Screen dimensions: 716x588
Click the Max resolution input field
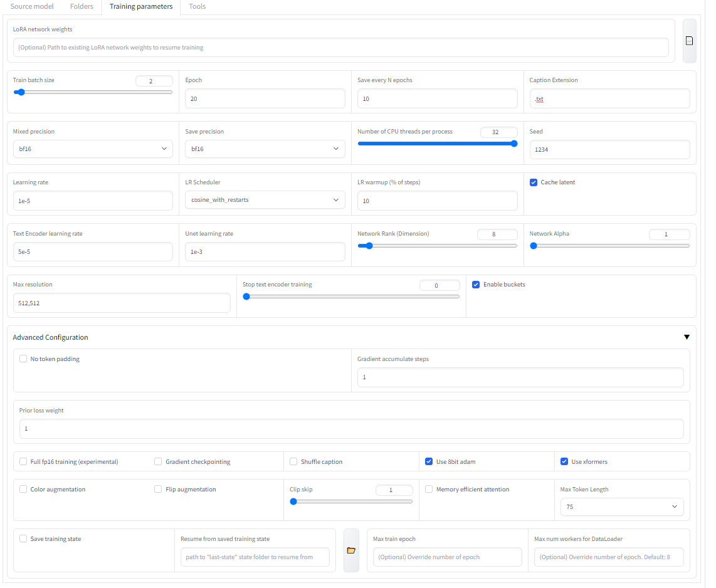122,303
